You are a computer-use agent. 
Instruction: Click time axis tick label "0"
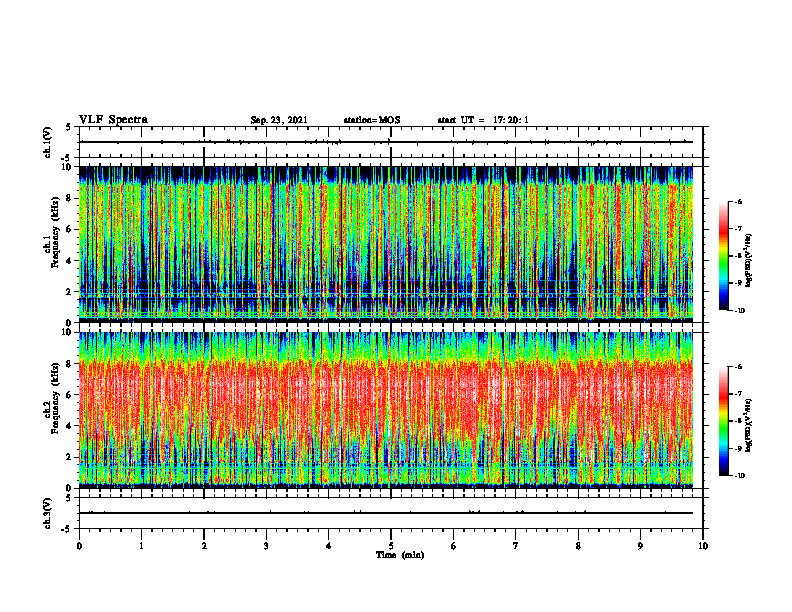(79, 546)
